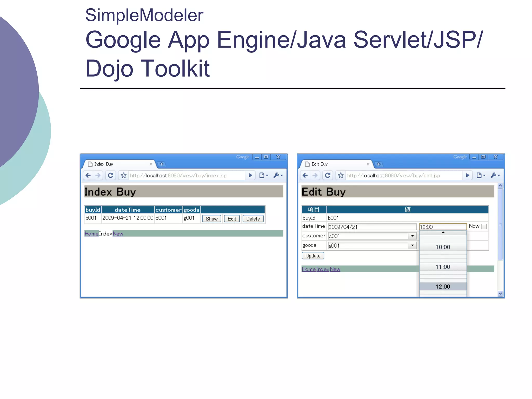Close the Edit Buy window

[496, 157]
